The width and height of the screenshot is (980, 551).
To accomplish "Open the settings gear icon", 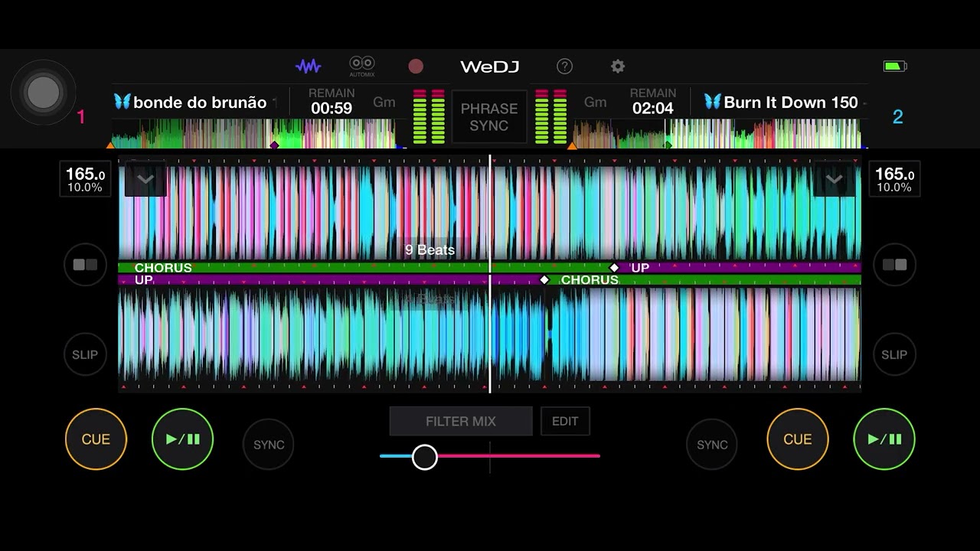I will (618, 67).
